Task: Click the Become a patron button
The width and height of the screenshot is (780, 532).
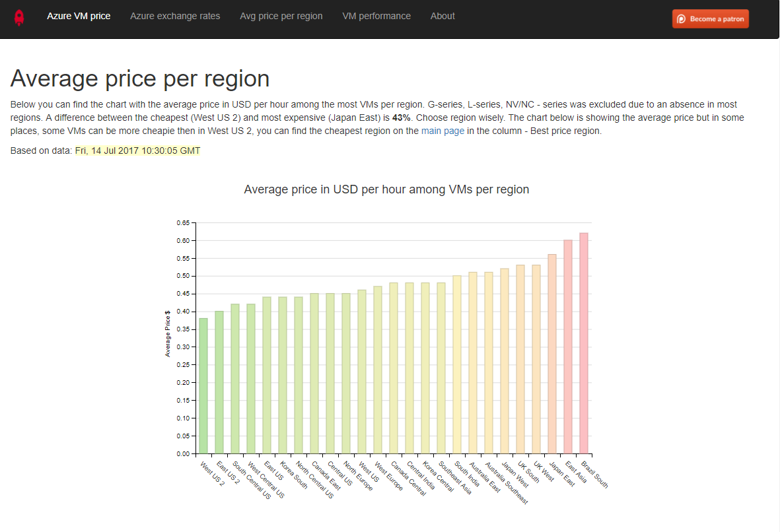Action: [711, 19]
